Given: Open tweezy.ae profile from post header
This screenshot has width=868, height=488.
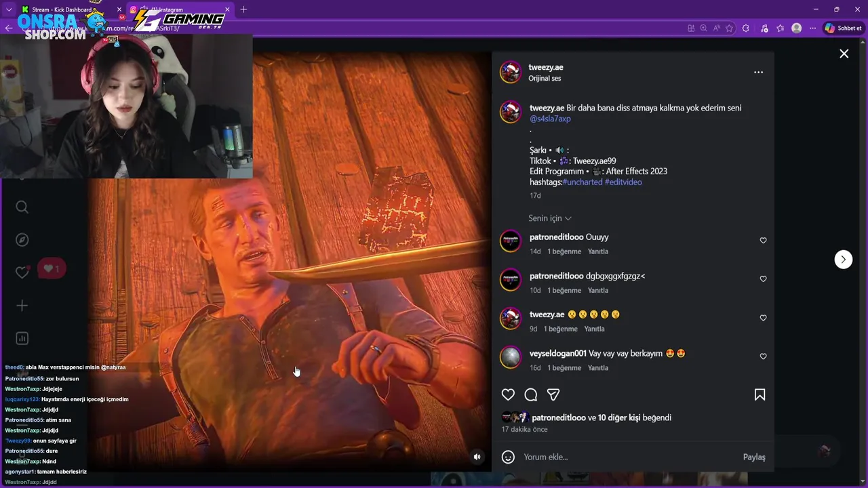Looking at the screenshot, I should [546, 67].
